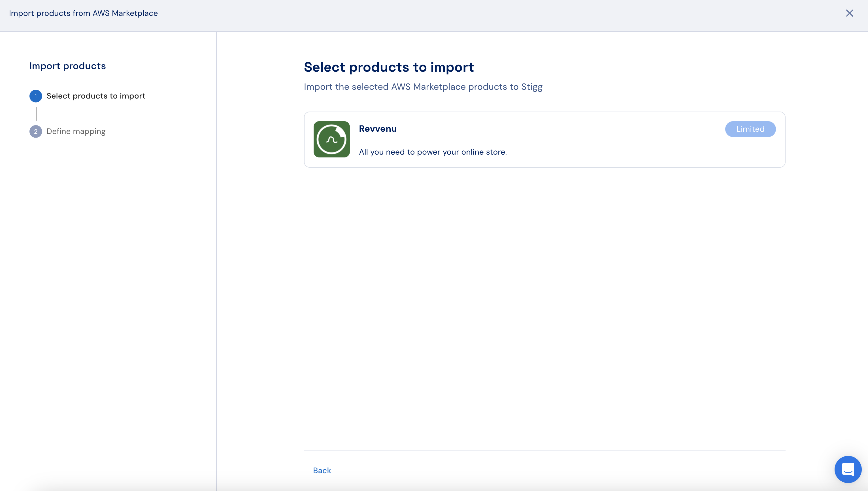Click the online store description text
868x491 pixels.
pyautogui.click(x=433, y=152)
